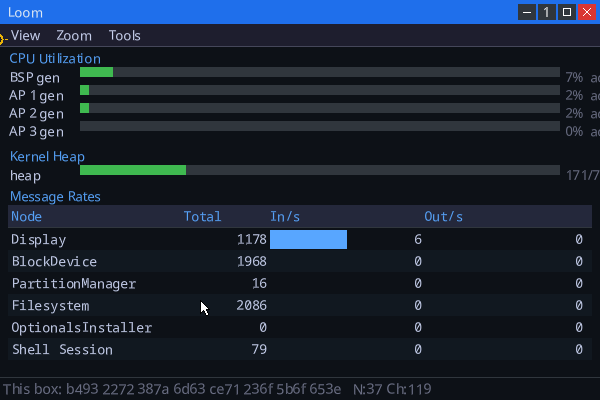Click the AP 1 gen label
This screenshot has width=600, height=400.
click(36, 96)
